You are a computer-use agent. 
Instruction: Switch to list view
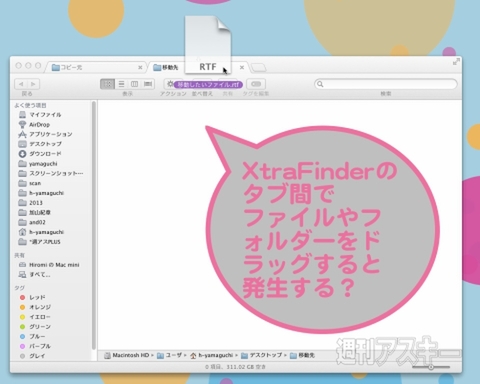(x=121, y=84)
